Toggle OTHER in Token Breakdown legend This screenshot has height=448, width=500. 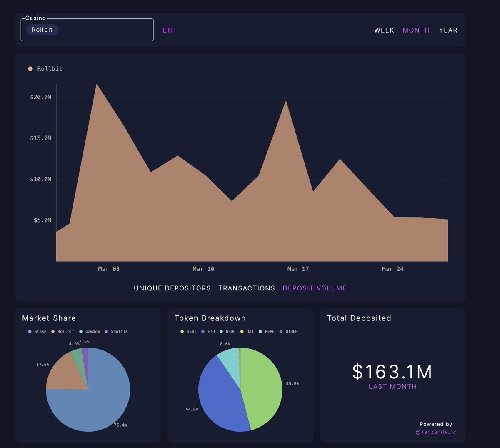(x=288, y=332)
